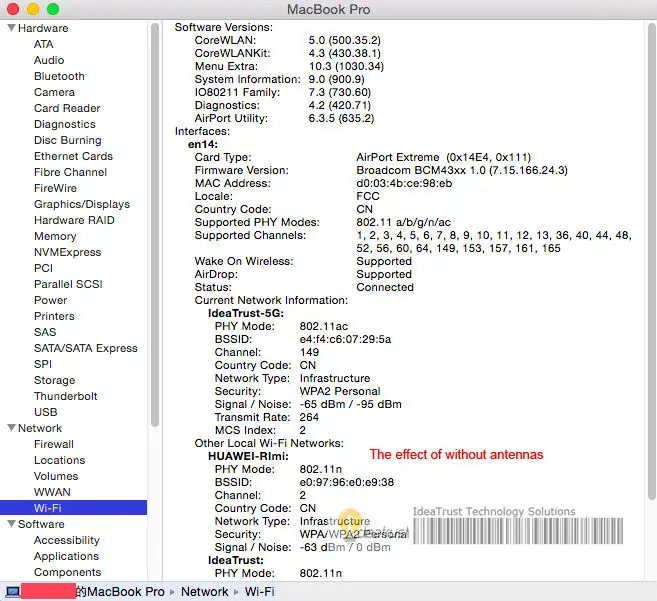Click the BSSID e4:f4:c6:07:29:5a value
The image size is (657, 601).
(x=345, y=339)
